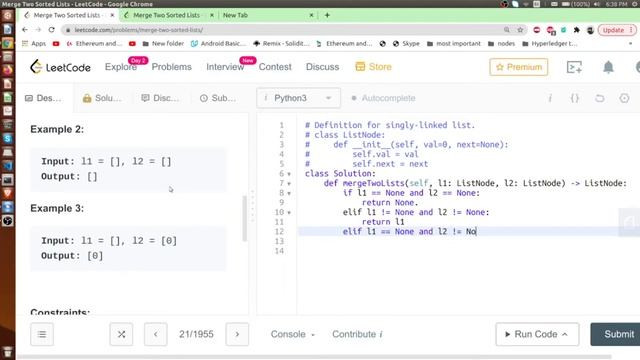Collapse the code fold arrow on line 10
Viewport: 640px width, 360px height.
point(289,213)
